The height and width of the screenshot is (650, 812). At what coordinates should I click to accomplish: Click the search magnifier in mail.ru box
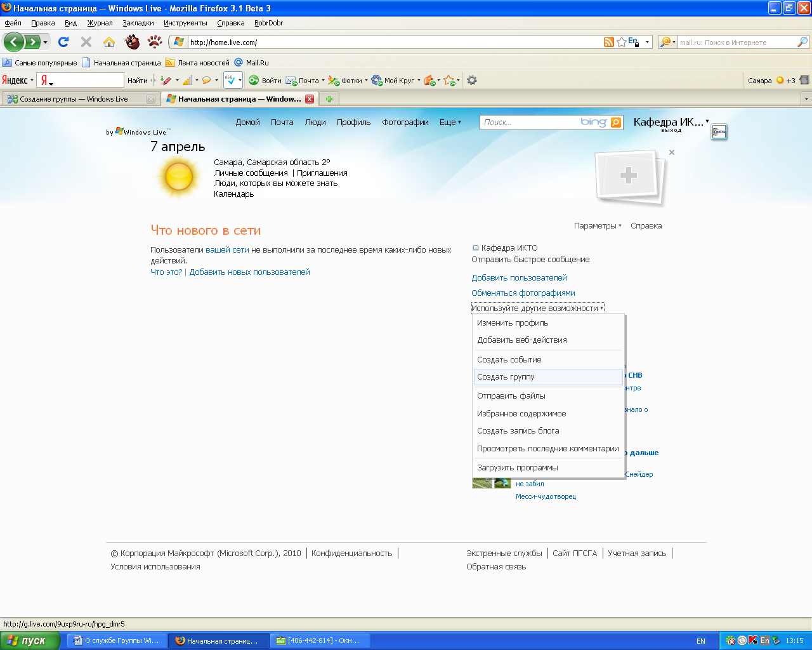[x=802, y=42]
